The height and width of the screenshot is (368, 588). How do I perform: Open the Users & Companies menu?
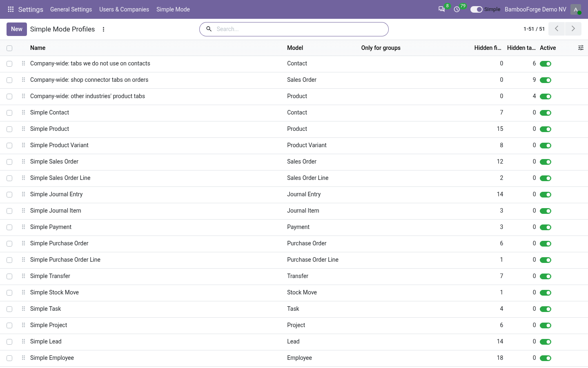[124, 9]
